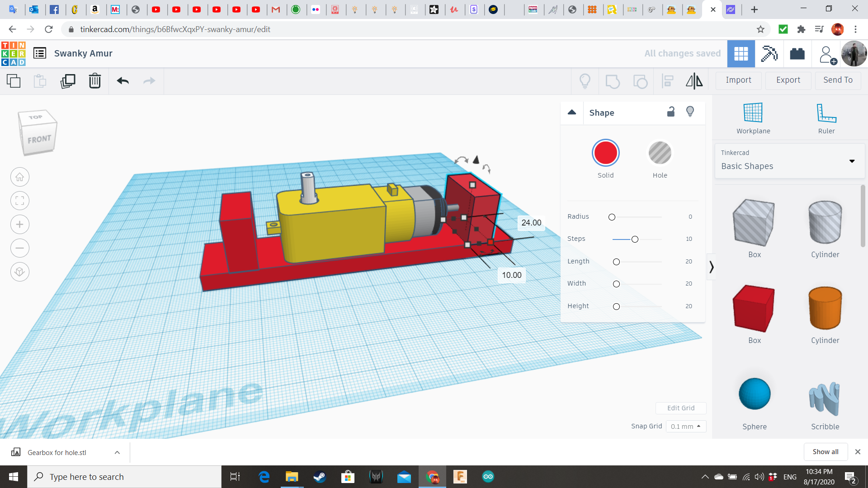Click the Send To button

point(838,80)
